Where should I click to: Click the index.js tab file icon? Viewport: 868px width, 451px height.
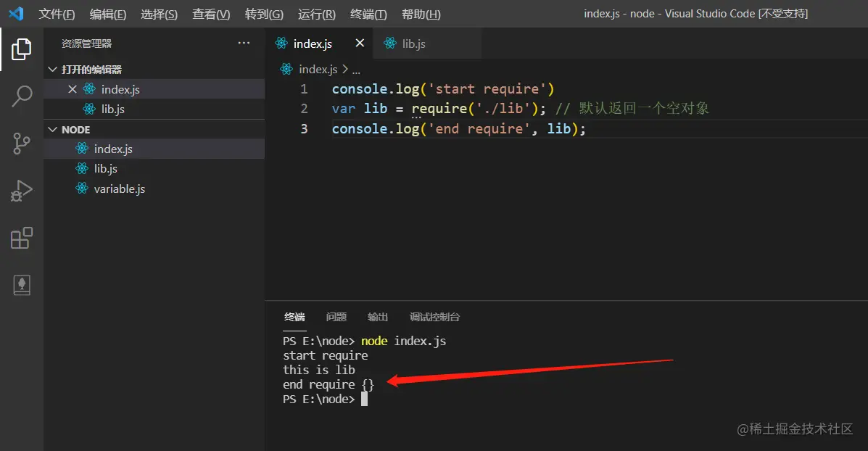281,44
